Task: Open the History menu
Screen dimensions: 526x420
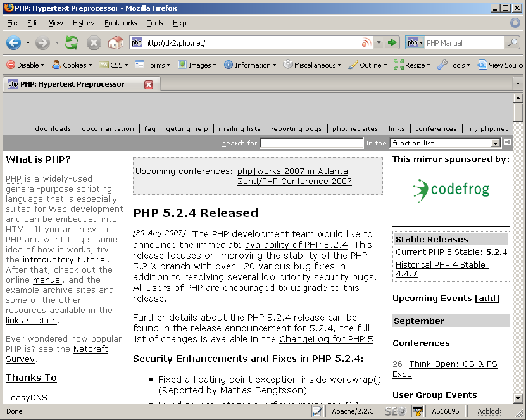Action: pyautogui.click(x=84, y=23)
